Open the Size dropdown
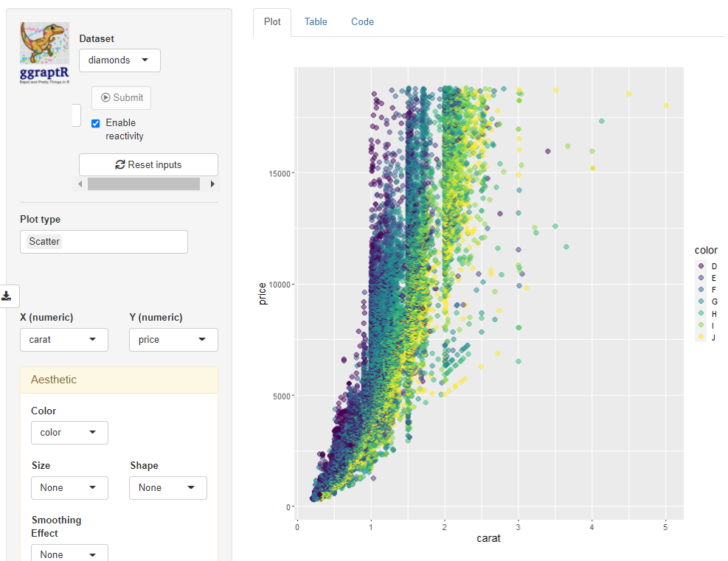Image resolution: width=728 pixels, height=561 pixels. tap(69, 488)
